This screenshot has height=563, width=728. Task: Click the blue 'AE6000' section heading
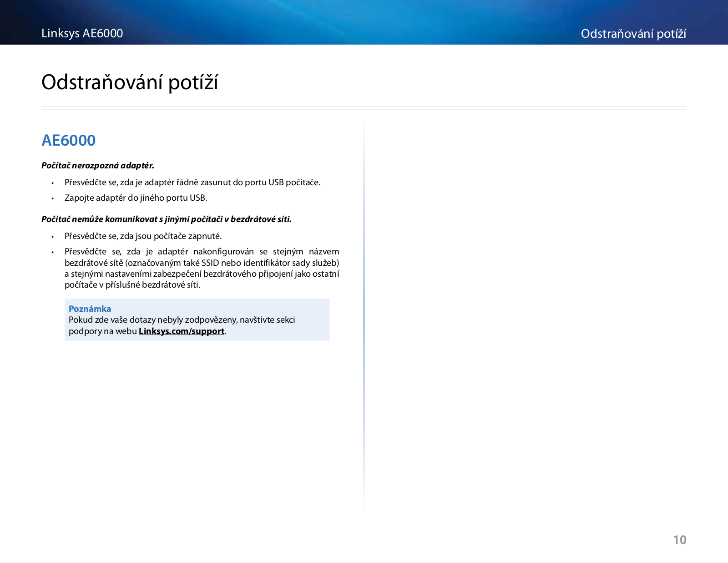click(x=69, y=140)
